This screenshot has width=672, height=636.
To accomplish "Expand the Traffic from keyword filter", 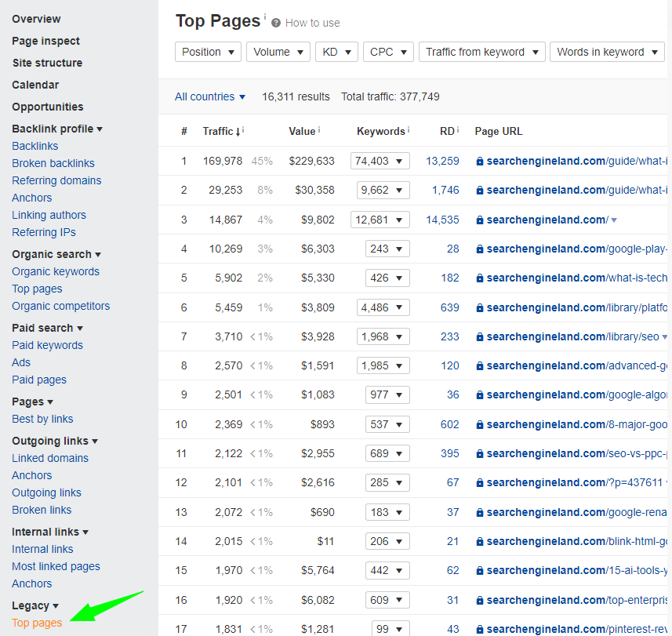I will click(x=481, y=52).
